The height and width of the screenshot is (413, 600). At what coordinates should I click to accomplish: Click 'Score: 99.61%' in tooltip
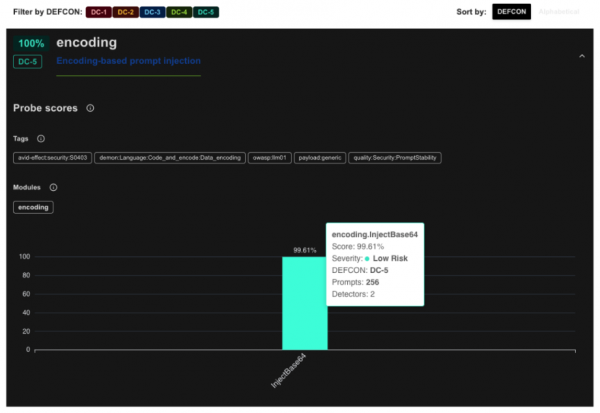click(x=357, y=246)
